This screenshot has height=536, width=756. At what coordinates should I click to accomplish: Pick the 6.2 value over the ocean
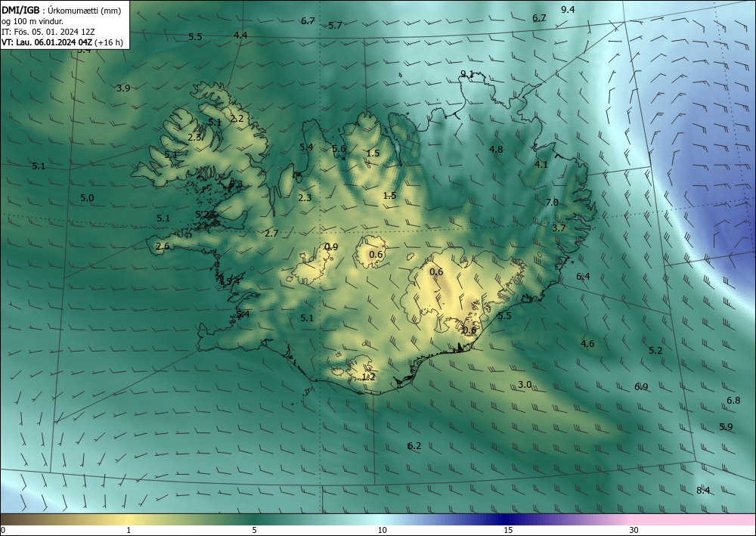coord(414,446)
